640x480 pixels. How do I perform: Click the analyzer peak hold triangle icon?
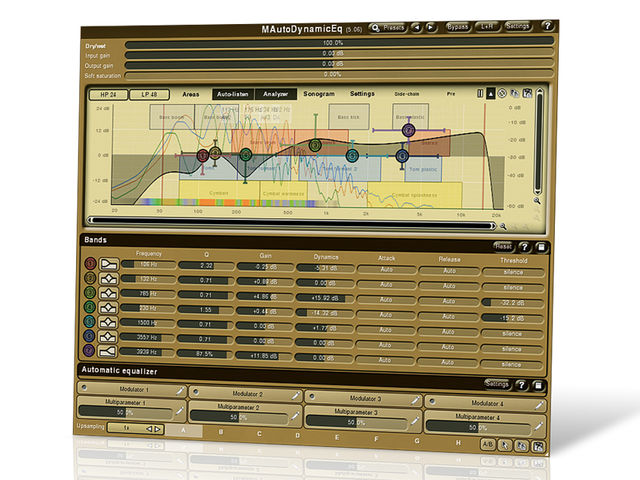click(491, 93)
